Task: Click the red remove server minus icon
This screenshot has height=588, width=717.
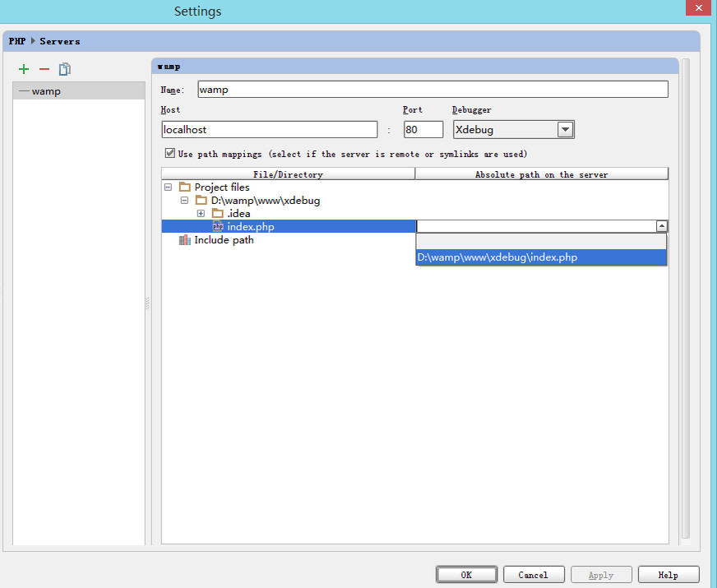Action: click(x=44, y=70)
